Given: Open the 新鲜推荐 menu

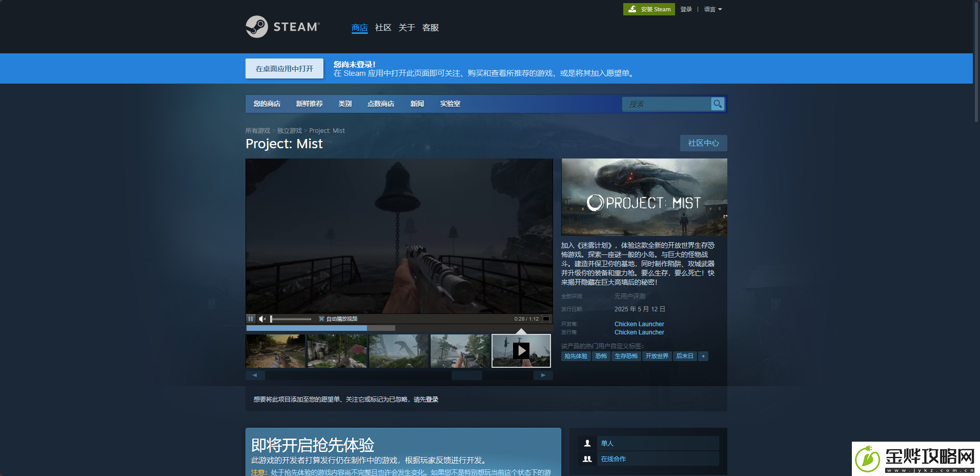Looking at the screenshot, I should click(310, 104).
